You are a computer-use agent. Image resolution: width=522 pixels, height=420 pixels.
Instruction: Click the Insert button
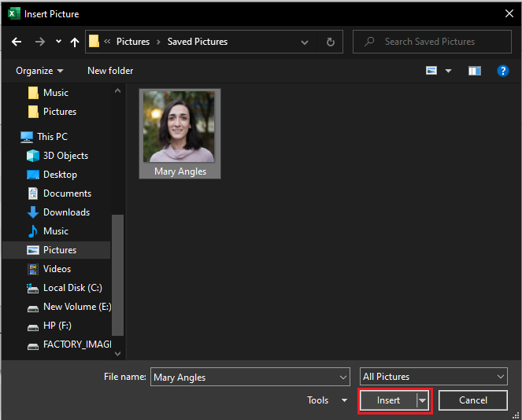(x=388, y=400)
